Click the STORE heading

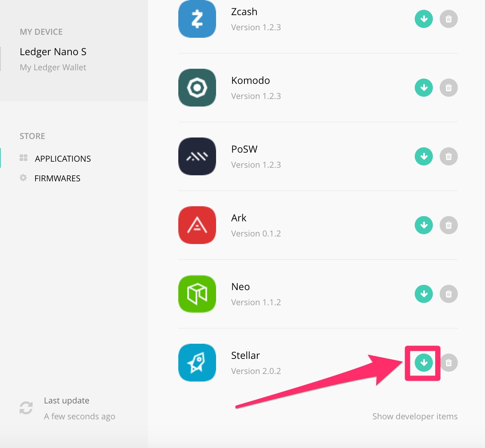coord(32,136)
